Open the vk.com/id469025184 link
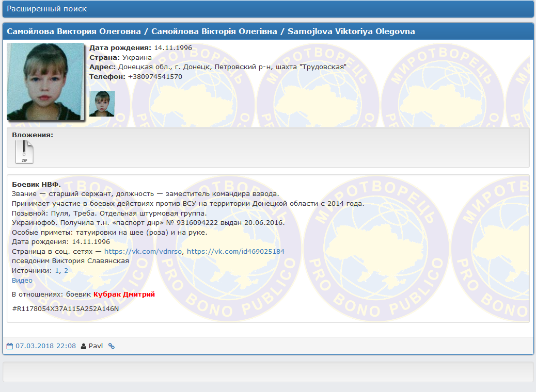Viewport: 536px width, 392px height. [235, 251]
